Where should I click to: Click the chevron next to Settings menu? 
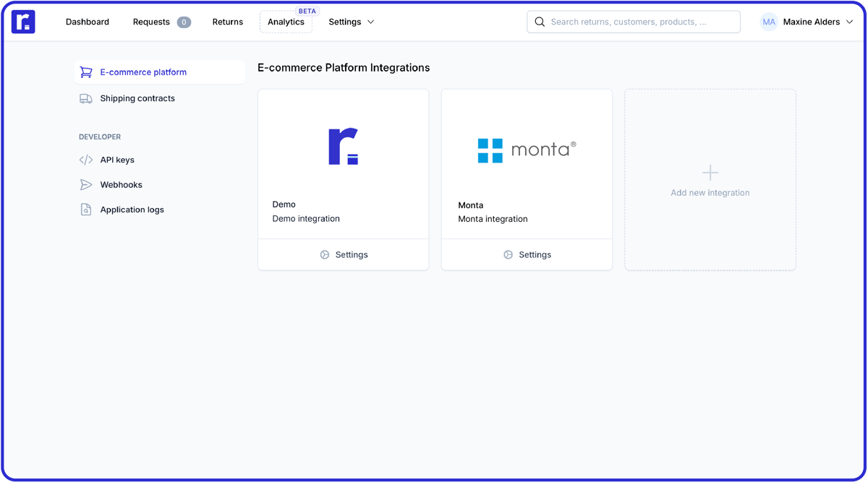(x=371, y=22)
